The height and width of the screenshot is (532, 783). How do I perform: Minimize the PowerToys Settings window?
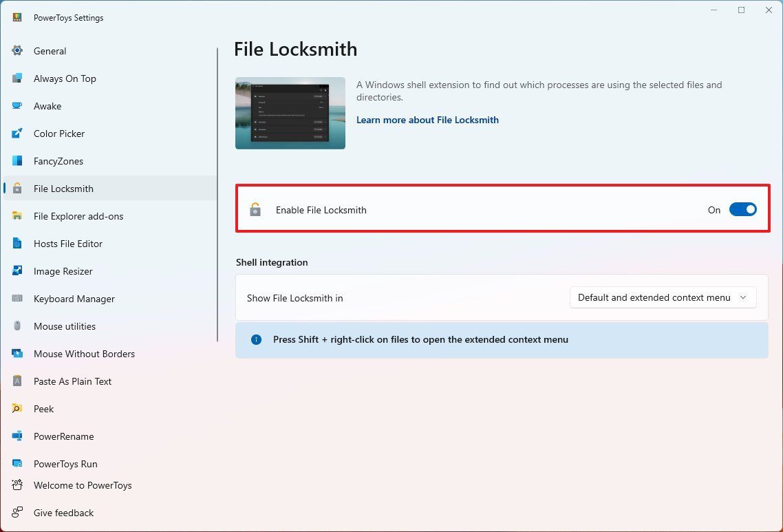click(714, 10)
